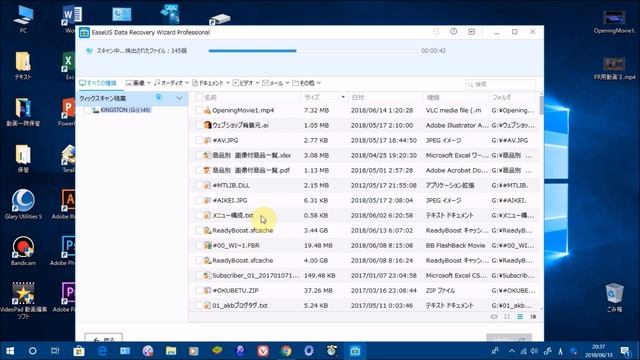This screenshot has height=360, width=640.
Task: Expand the その他 filter dropdown
Action: pos(319,83)
